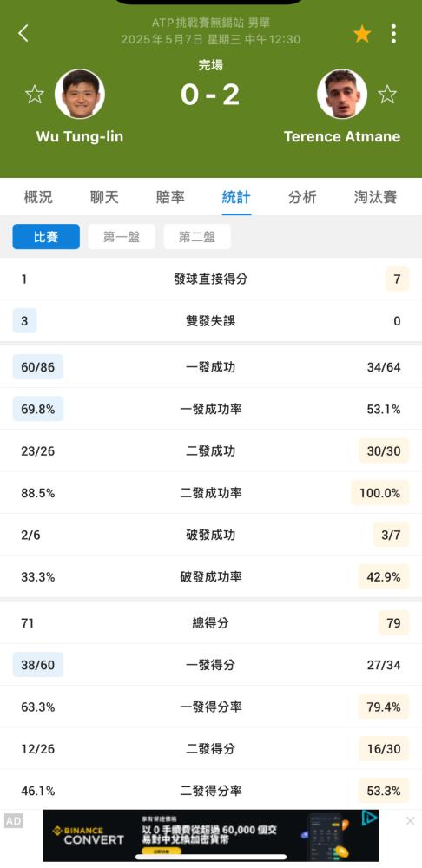Favorite Terence Atmane with star icon
The height and width of the screenshot is (868, 422).
[x=387, y=94]
